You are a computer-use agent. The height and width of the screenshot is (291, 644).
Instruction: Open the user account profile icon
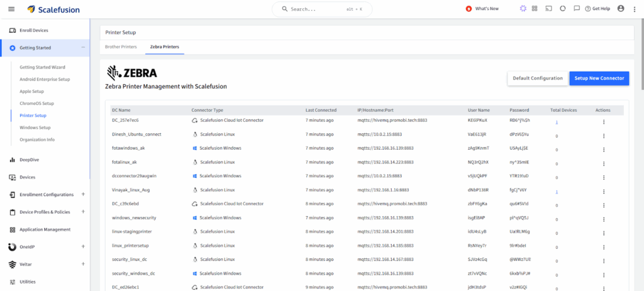(x=621, y=9)
